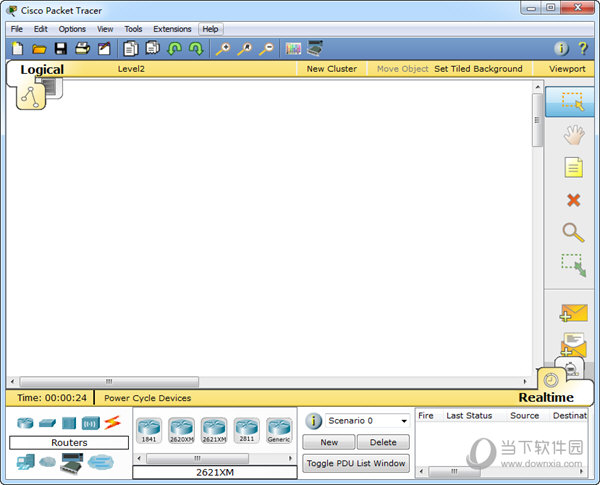Click the workspace horizontal scrollbar
The width and height of the screenshot is (600, 485).
click(x=270, y=381)
